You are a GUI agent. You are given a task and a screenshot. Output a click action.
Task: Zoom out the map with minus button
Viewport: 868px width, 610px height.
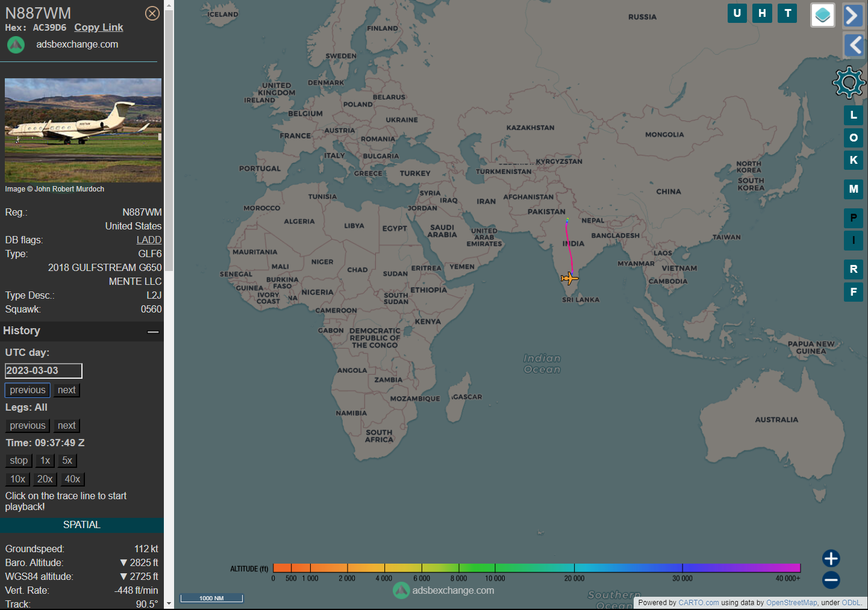[x=831, y=580]
